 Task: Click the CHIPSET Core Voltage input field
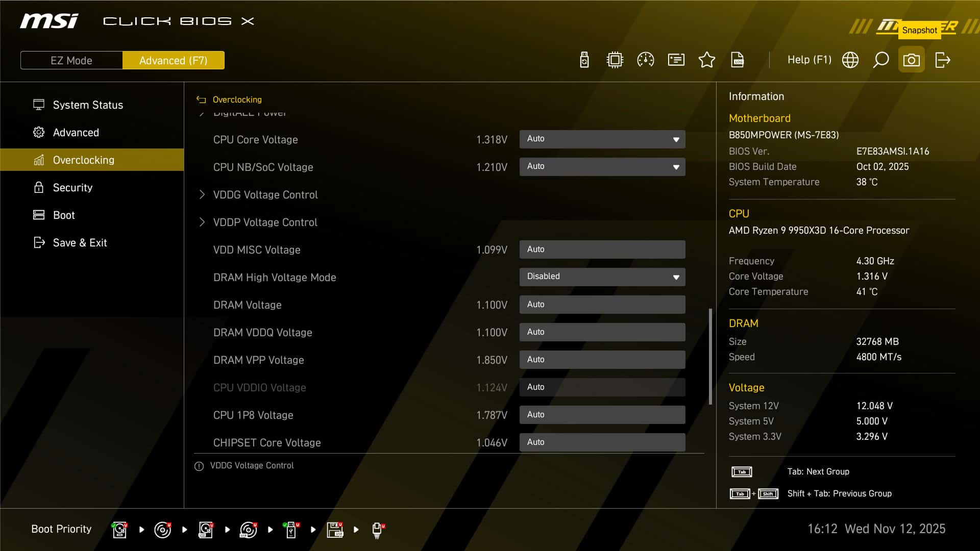[602, 442]
